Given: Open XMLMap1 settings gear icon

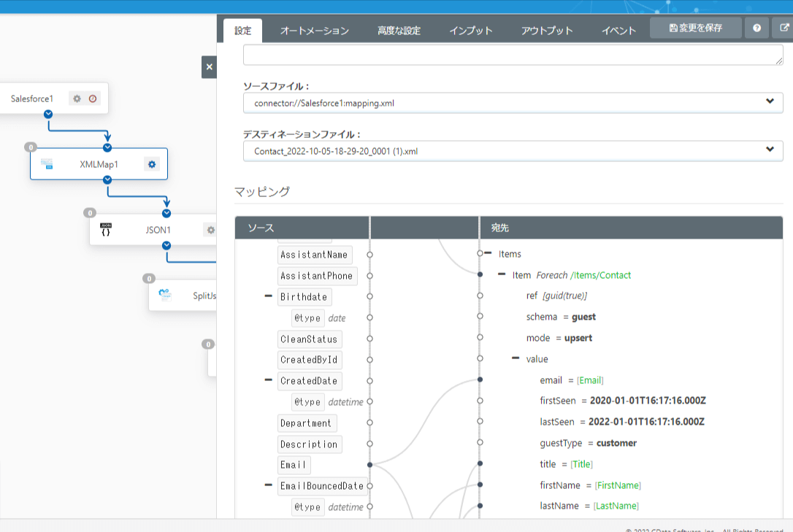Looking at the screenshot, I should pos(152,164).
